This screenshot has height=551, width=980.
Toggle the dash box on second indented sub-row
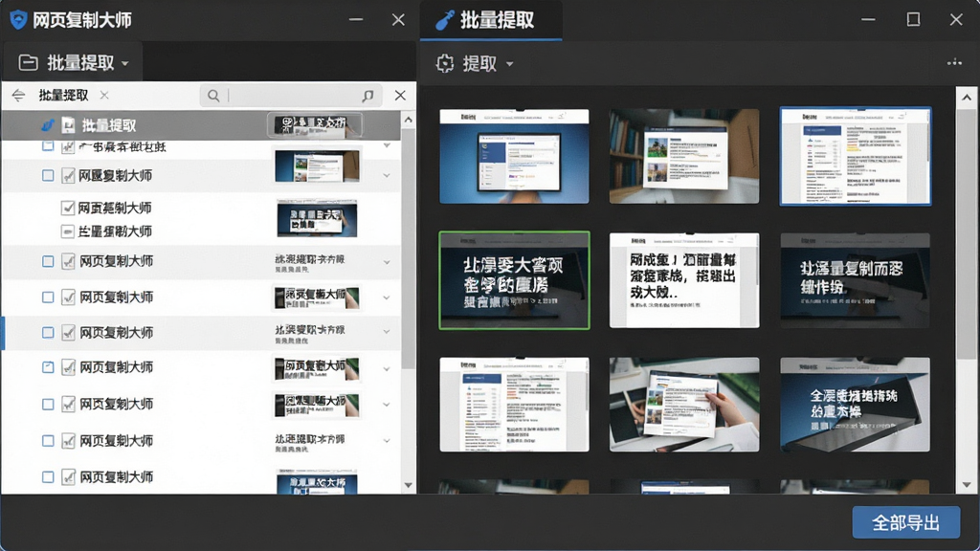[68, 231]
